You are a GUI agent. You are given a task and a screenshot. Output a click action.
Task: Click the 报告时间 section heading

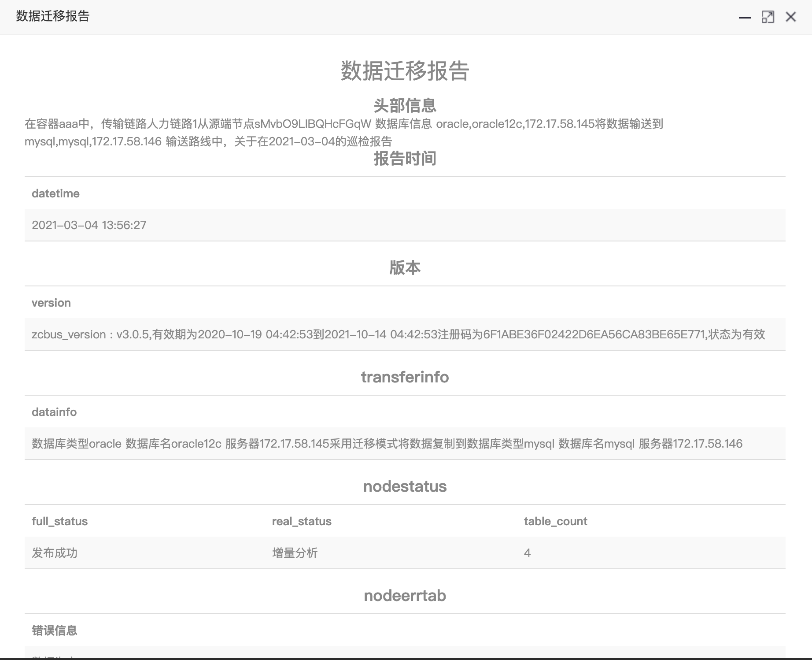click(405, 159)
